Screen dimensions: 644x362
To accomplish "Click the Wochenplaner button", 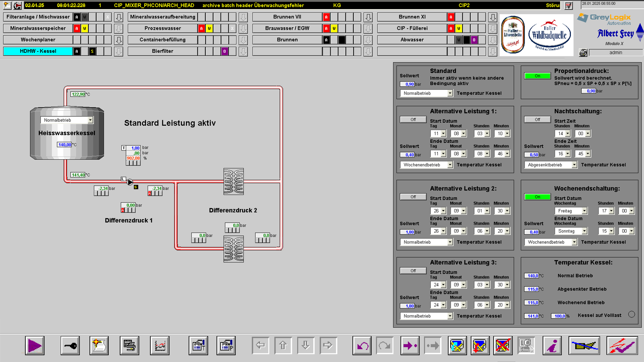I will [38, 40].
